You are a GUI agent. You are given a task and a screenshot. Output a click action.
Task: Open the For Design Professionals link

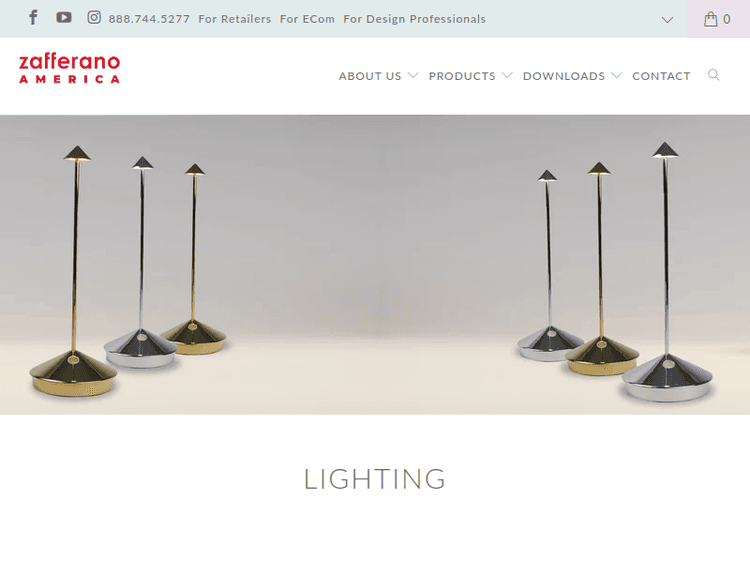coord(414,19)
